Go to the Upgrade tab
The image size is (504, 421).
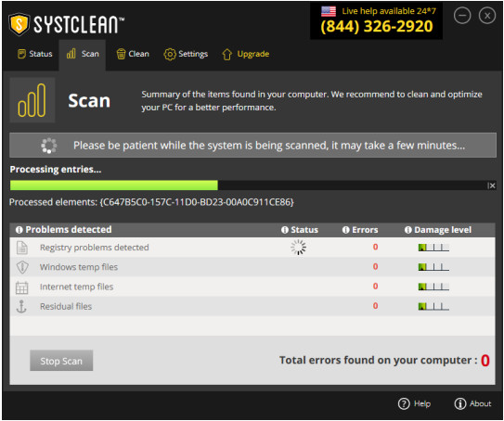(246, 54)
